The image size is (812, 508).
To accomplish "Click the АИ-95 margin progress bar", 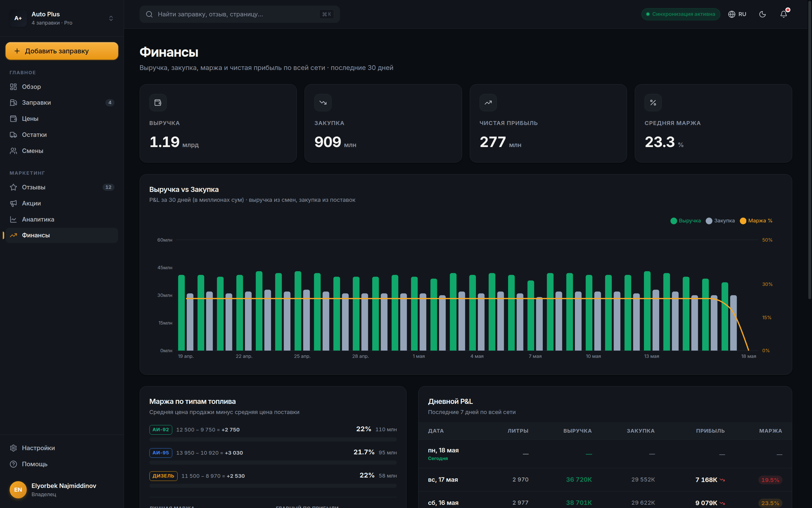I will tap(273, 463).
